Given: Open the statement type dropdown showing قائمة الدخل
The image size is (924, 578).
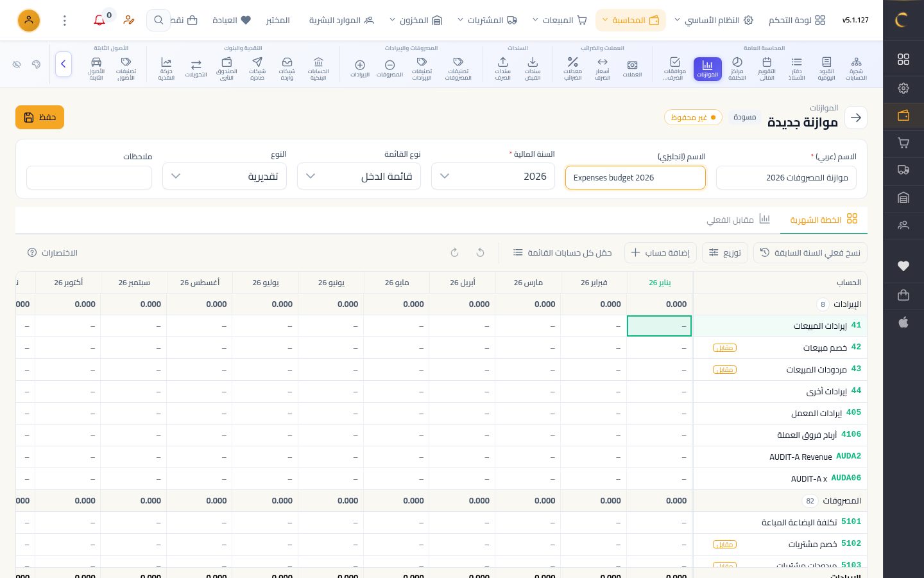Looking at the screenshot, I should (x=359, y=176).
